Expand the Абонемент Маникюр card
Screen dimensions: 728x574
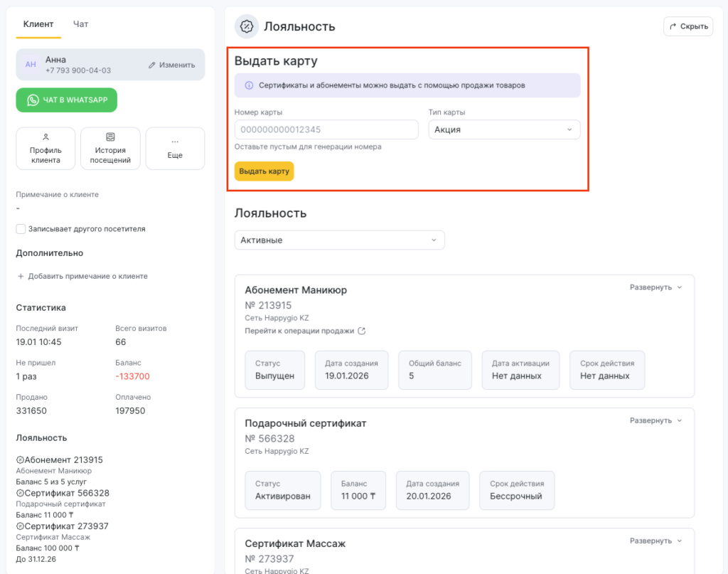click(655, 287)
